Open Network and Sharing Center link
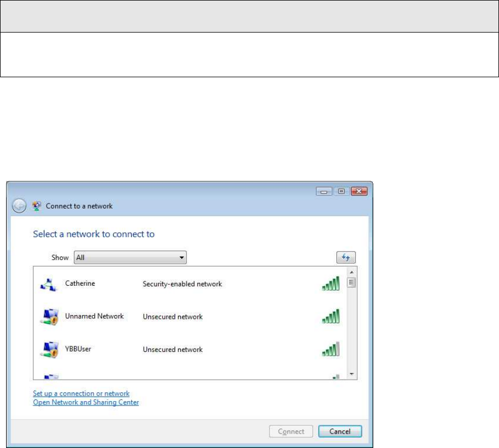 (86, 402)
